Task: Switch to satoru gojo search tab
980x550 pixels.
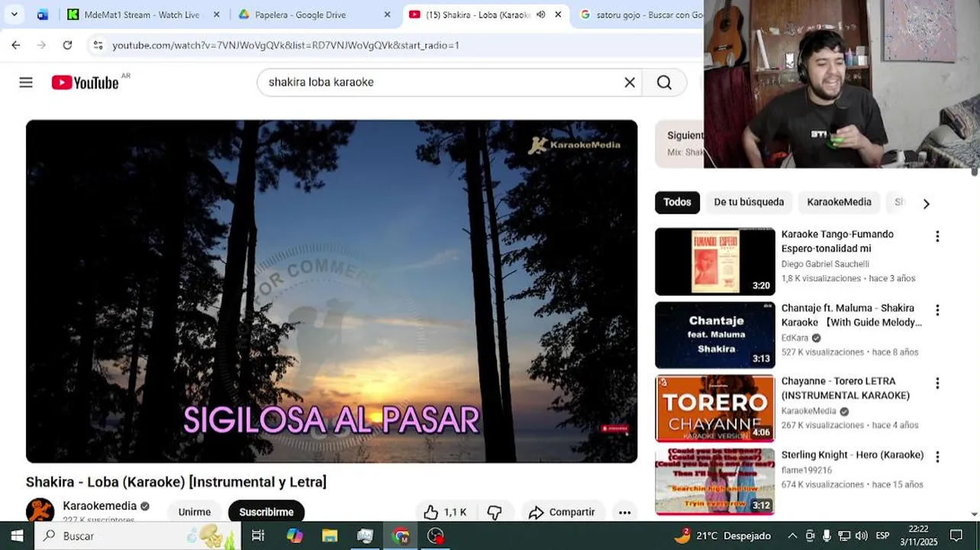Action: [x=641, y=15]
